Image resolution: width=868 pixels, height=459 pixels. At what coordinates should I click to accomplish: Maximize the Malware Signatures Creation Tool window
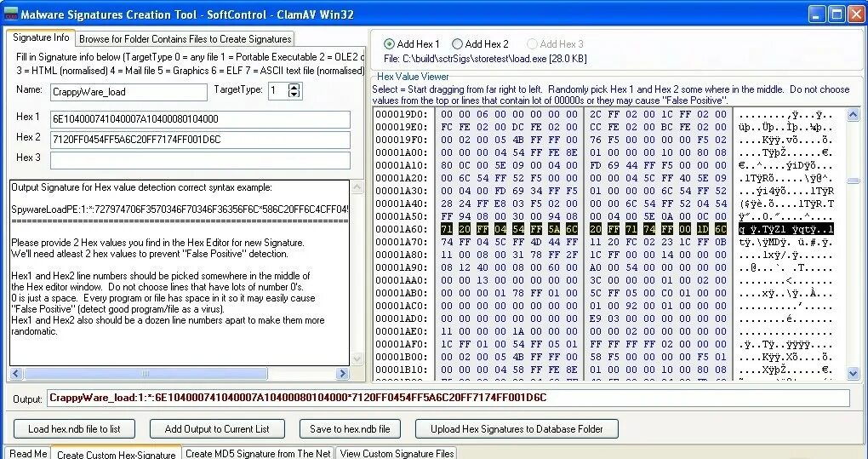(837, 14)
